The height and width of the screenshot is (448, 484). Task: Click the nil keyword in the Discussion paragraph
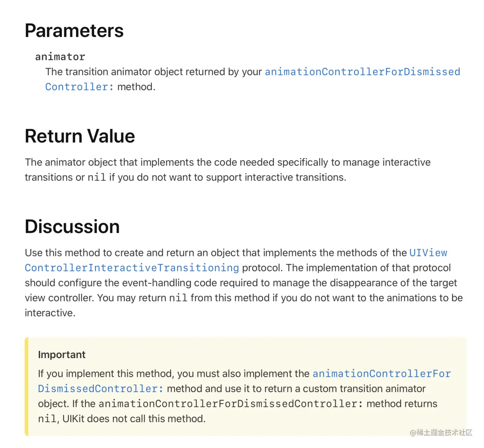point(178,298)
